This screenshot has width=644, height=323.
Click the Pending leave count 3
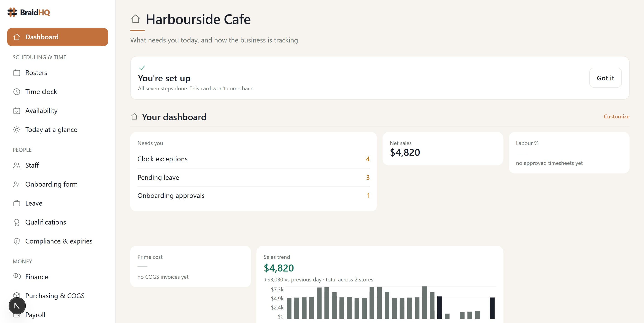368,177
